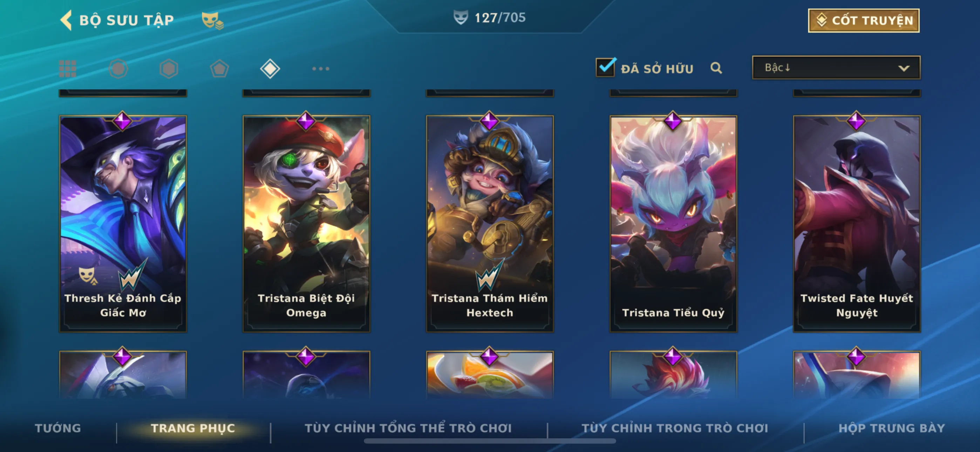
Task: Uncheck the Đã Sở Hữu owned filter
Action: coord(605,67)
